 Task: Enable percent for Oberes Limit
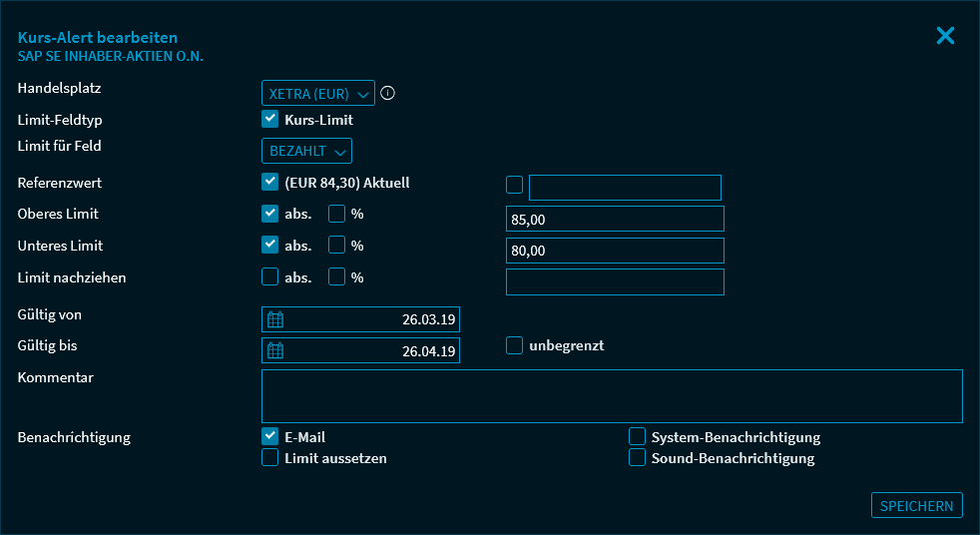(x=337, y=214)
